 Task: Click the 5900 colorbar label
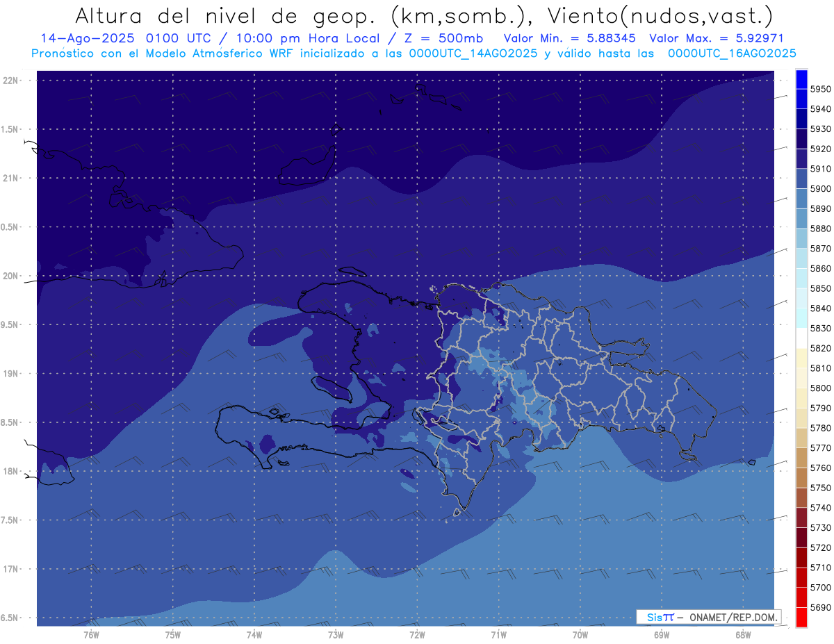[820, 189]
